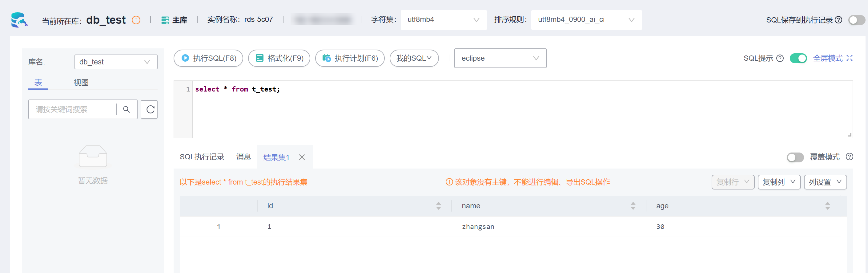Click help icon next to SQL提示
The image size is (868, 273).
(x=780, y=58)
